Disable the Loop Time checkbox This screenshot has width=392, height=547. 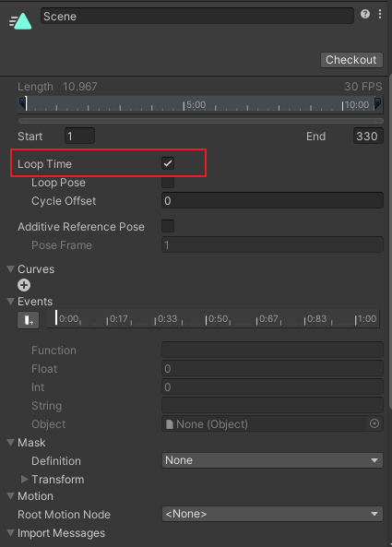point(168,163)
